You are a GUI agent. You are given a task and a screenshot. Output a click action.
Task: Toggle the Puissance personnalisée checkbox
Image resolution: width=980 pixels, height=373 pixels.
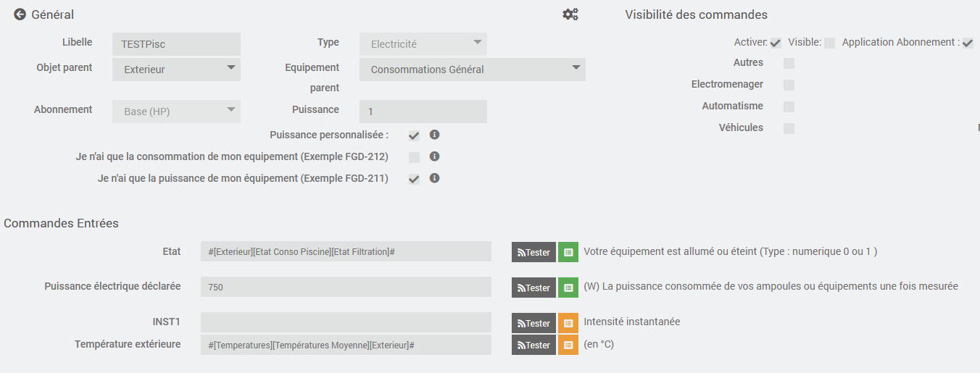[x=414, y=135]
